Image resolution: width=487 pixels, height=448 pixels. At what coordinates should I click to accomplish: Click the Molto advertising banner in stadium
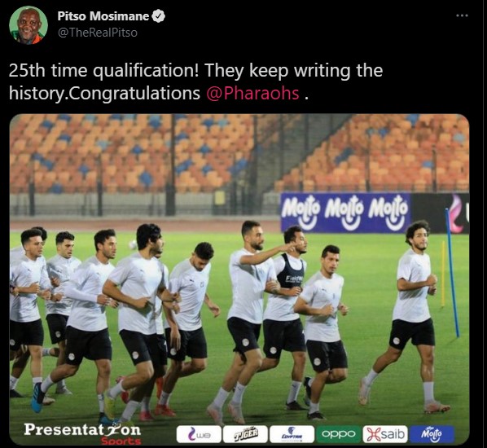(x=345, y=213)
